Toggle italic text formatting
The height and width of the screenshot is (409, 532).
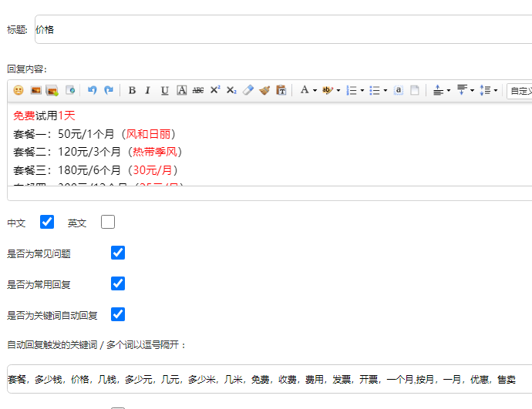coord(148,91)
